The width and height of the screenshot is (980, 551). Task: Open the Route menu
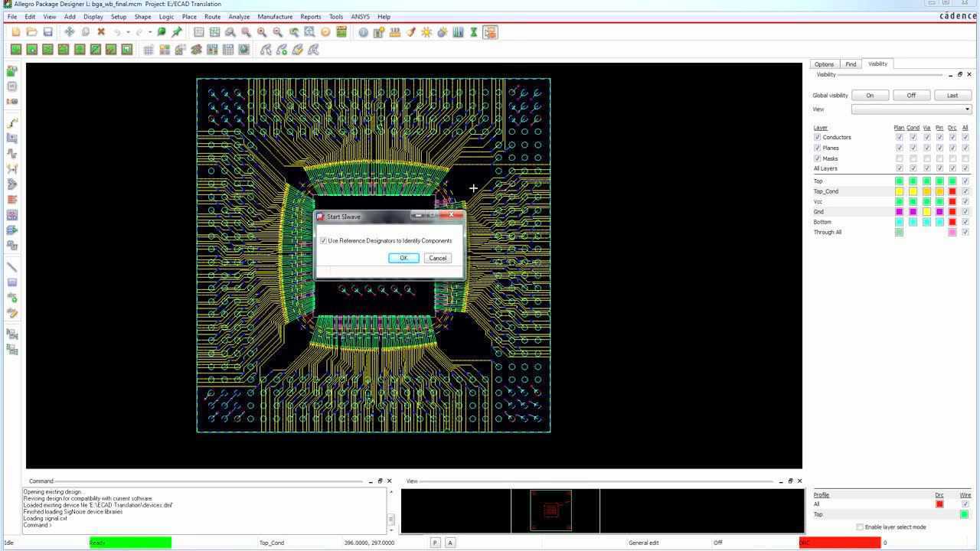pos(213,16)
